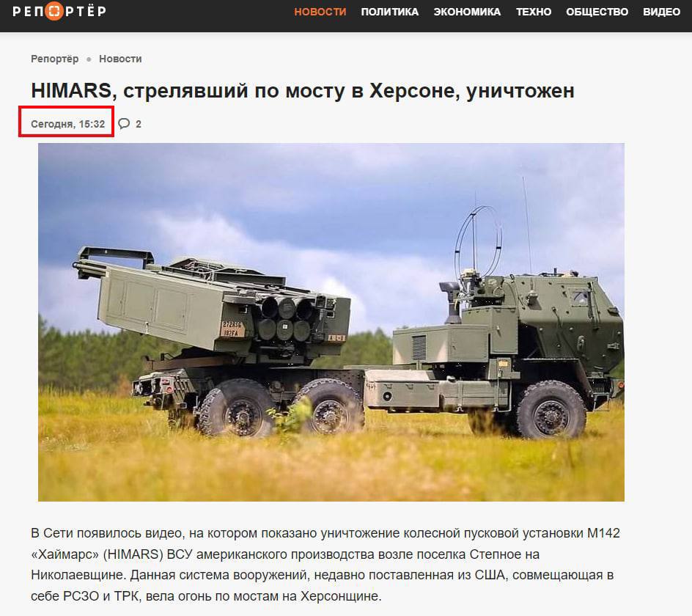Click the breadcrumb separator dot
The height and width of the screenshot is (616, 692).
point(89,59)
